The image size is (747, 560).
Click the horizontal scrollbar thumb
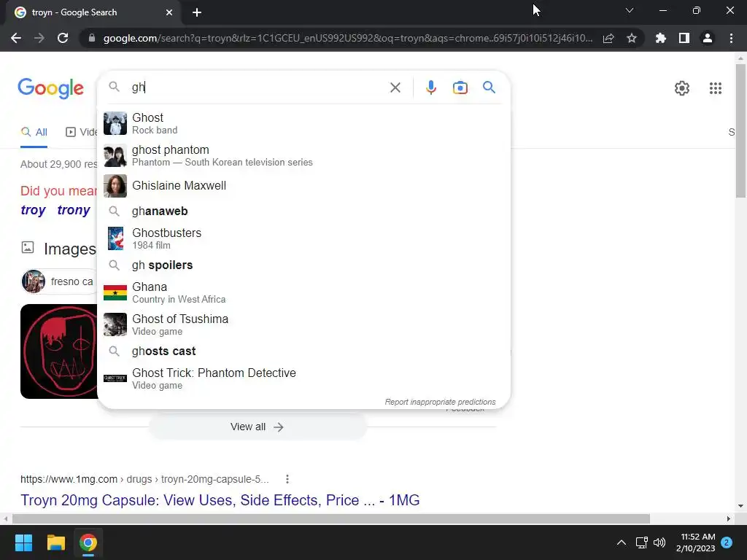[x=330, y=518]
